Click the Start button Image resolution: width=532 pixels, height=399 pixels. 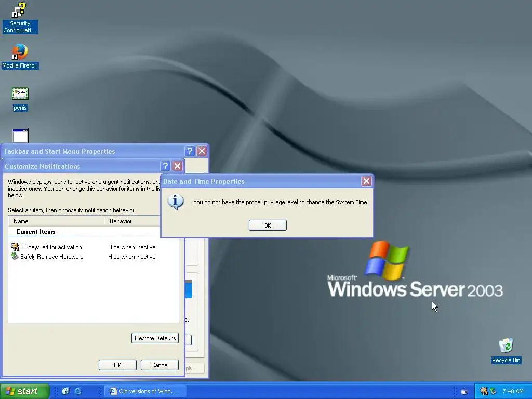(24, 391)
